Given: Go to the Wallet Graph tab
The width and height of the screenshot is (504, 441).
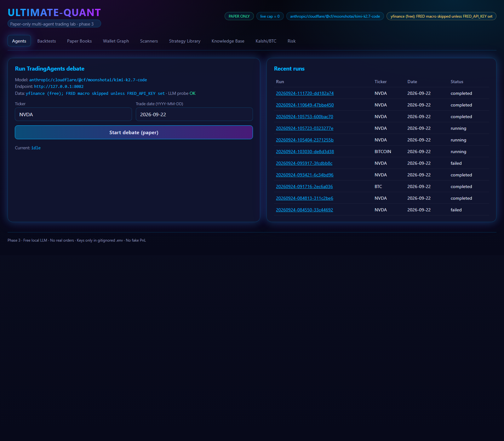Looking at the screenshot, I should (116, 41).
